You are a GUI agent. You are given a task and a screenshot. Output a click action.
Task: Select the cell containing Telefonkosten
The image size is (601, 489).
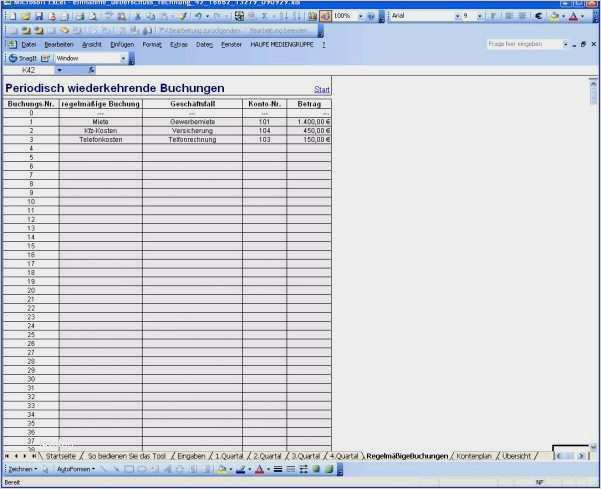pos(101,139)
